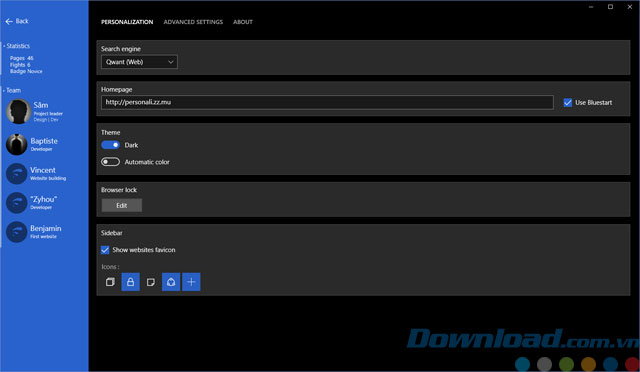
Task: Click "Zyhou" round avatar icon
Action: 17,203
